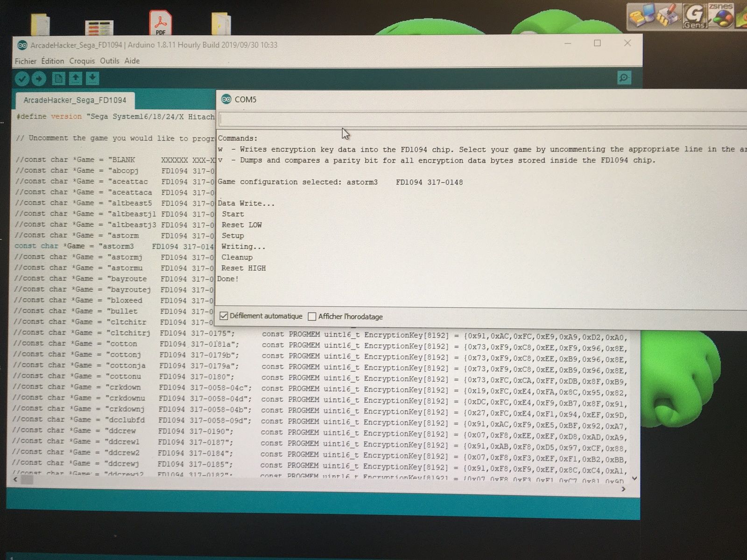Click the serial input field in COM5
747x560 pixels.
pos(483,119)
